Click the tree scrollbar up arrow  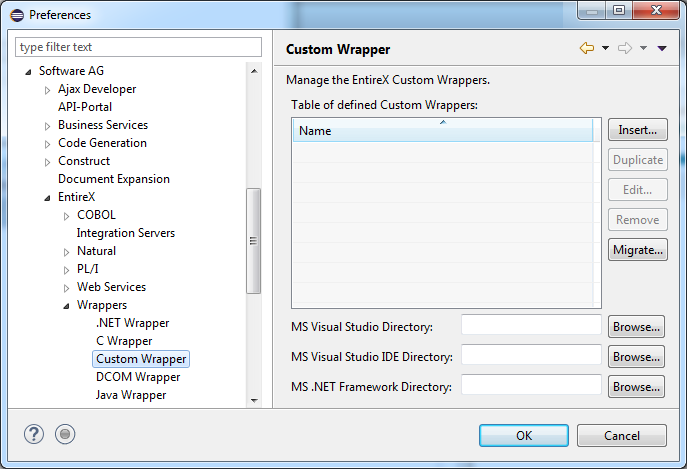pyautogui.click(x=254, y=71)
